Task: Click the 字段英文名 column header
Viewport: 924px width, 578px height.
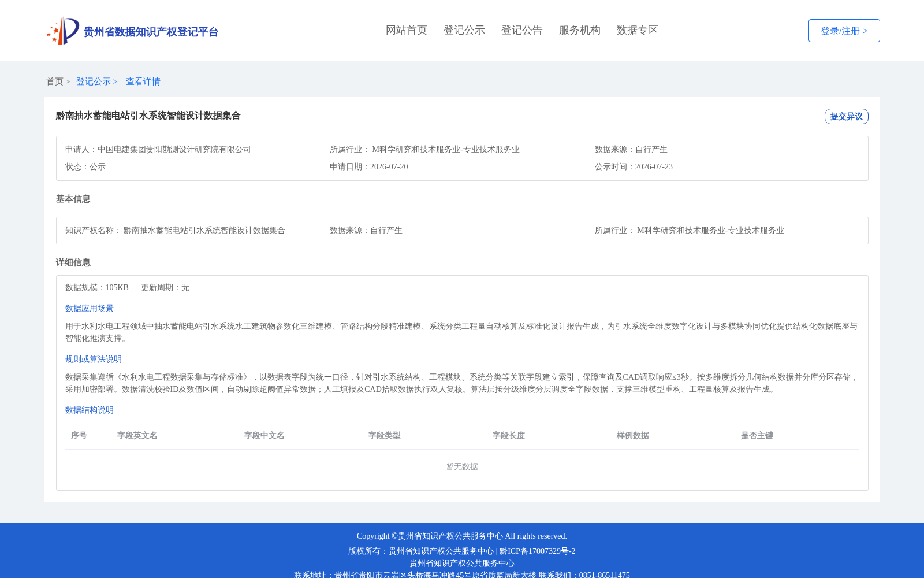Action: [x=137, y=435]
